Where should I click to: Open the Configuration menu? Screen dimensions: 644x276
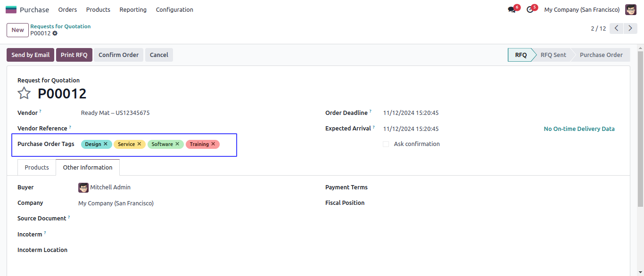174,9
